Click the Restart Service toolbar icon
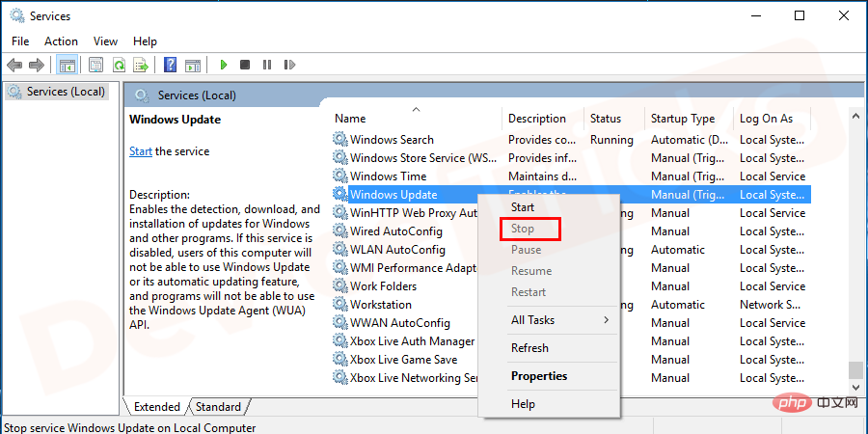The height and width of the screenshot is (434, 868). 289,66
